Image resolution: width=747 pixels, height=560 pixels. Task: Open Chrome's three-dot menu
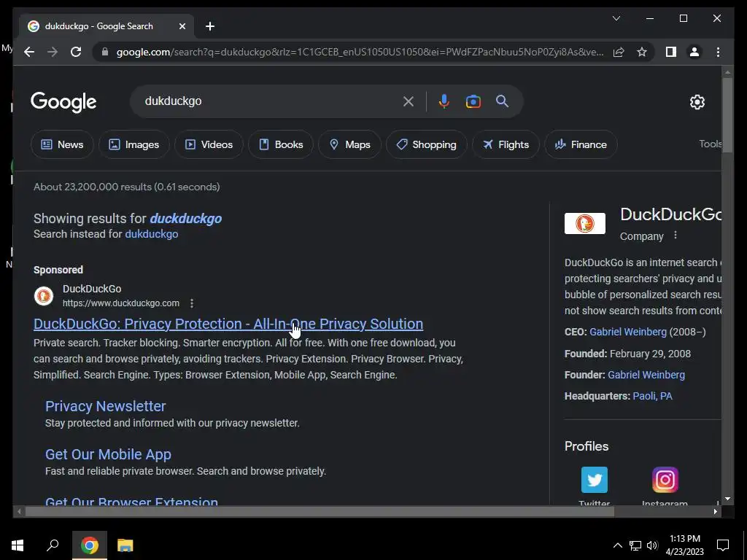point(718,52)
